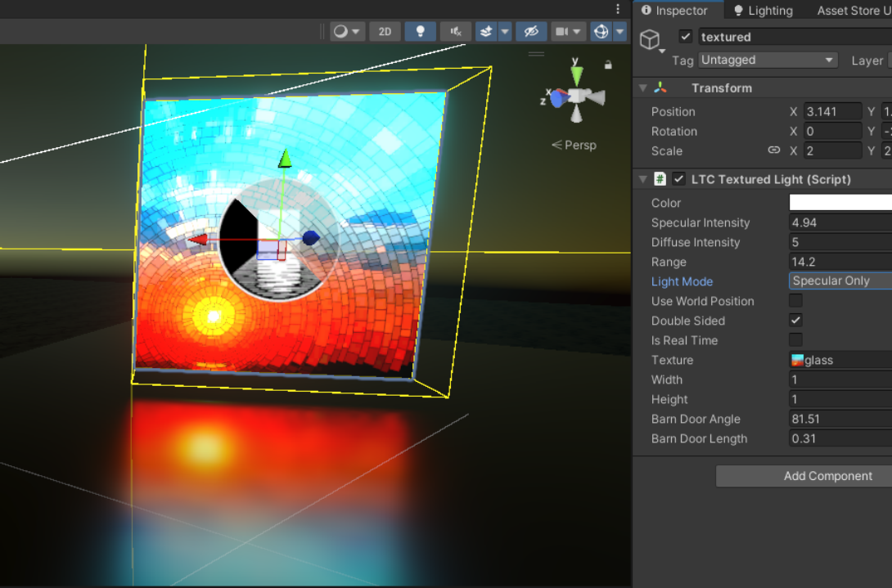The image size is (892, 588).
Task: Uncheck the Double Sided checkbox
Action: pos(795,321)
